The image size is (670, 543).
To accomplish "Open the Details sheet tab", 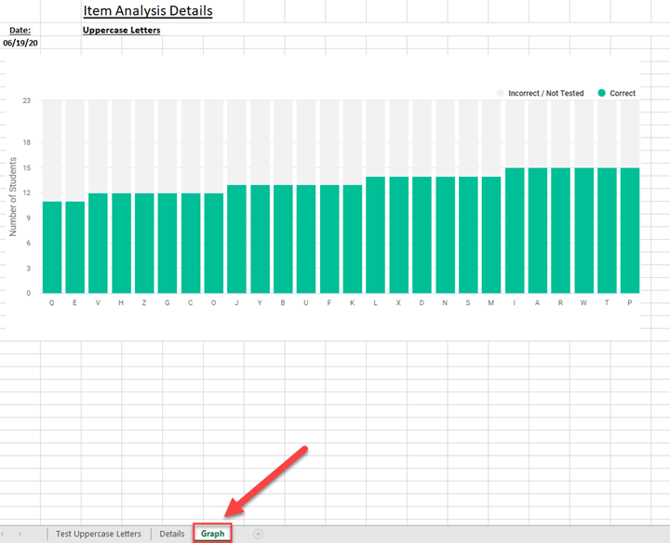I will [x=172, y=534].
